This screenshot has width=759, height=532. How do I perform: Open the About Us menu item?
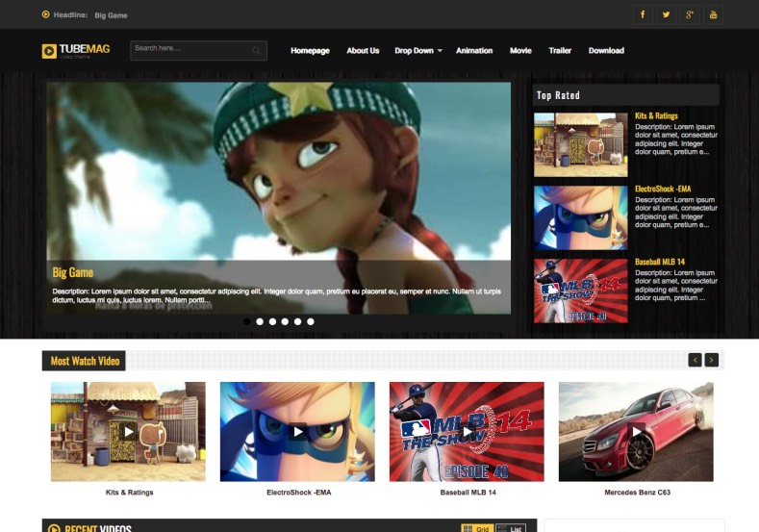[x=363, y=50]
